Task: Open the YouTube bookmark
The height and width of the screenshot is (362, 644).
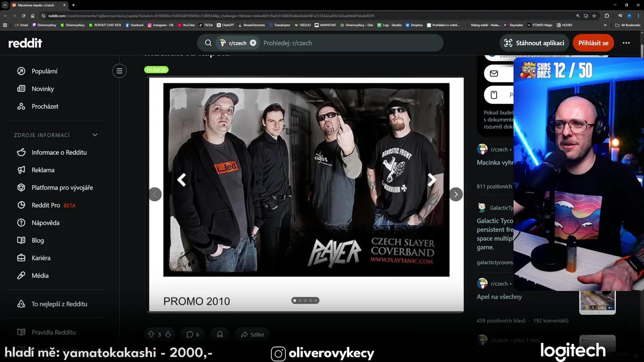Action: (186, 25)
